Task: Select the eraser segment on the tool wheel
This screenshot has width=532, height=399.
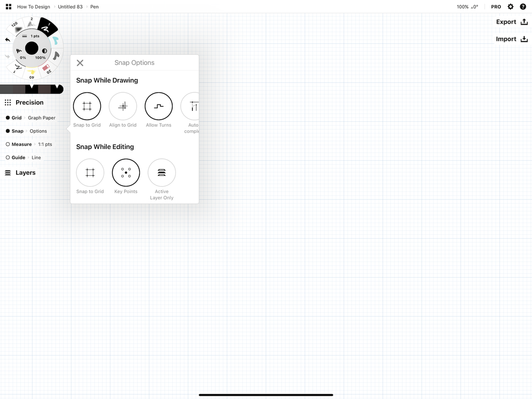Action: point(46,67)
